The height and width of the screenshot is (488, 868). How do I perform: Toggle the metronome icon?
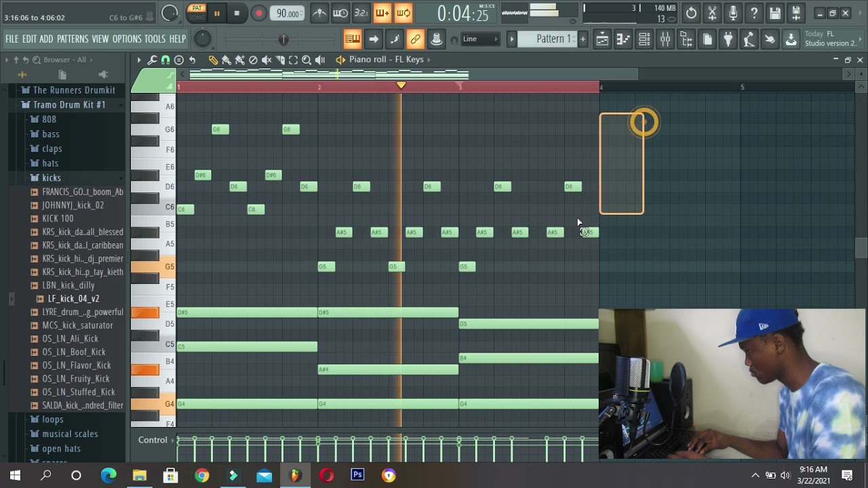(x=319, y=13)
